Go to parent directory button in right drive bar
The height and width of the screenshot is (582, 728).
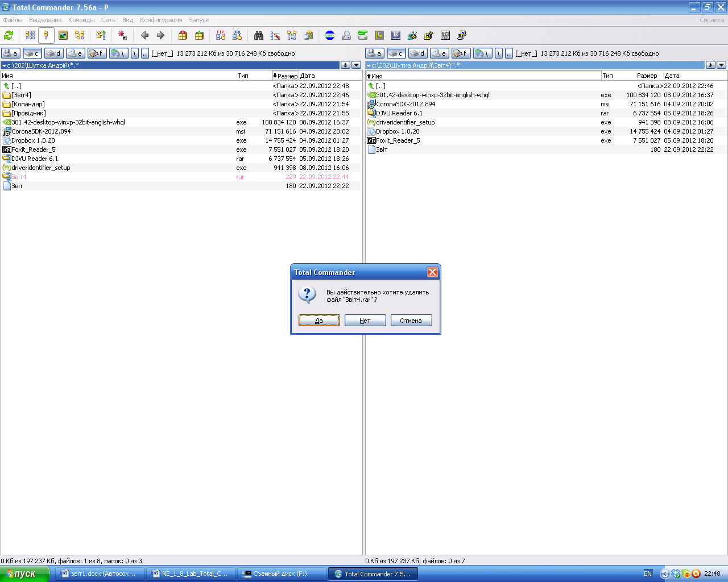point(509,53)
